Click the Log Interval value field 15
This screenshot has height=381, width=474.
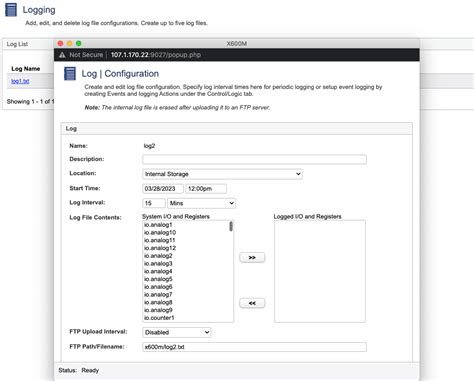154,203
